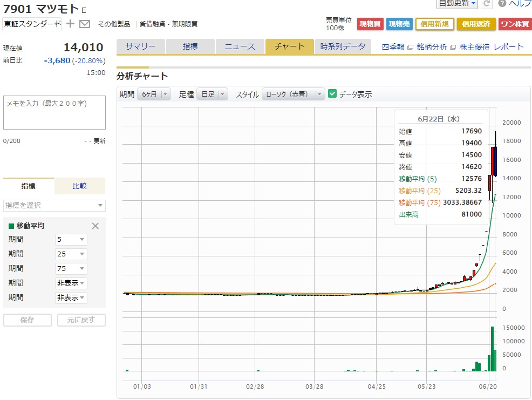This screenshot has height=400, width=532.
Task: Expand the 足種 日足 dropdown
Action: pos(212,94)
